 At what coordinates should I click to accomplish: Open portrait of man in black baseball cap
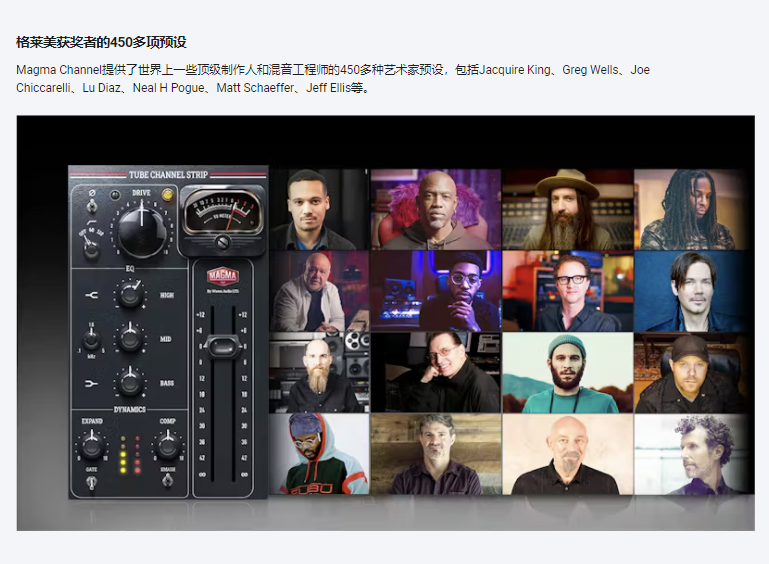click(x=693, y=372)
